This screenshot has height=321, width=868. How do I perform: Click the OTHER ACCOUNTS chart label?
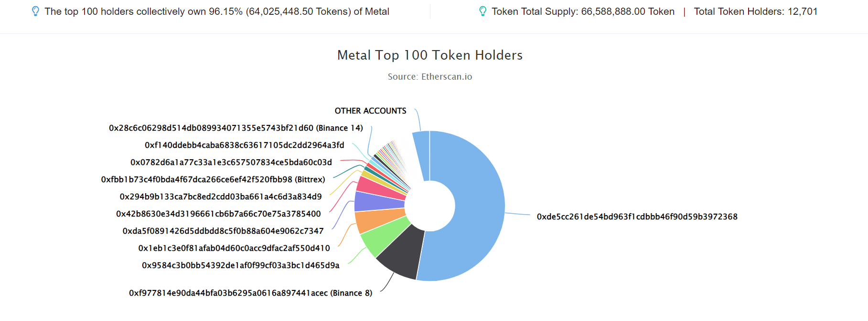point(370,111)
